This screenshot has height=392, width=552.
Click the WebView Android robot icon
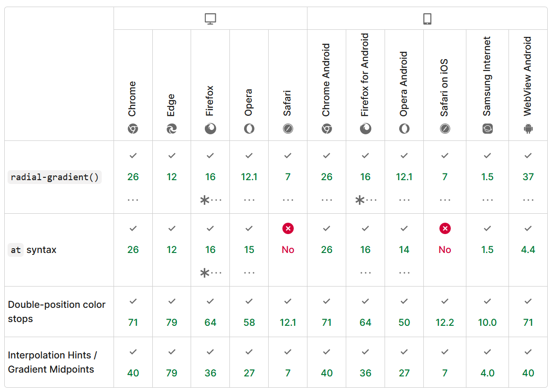528,129
